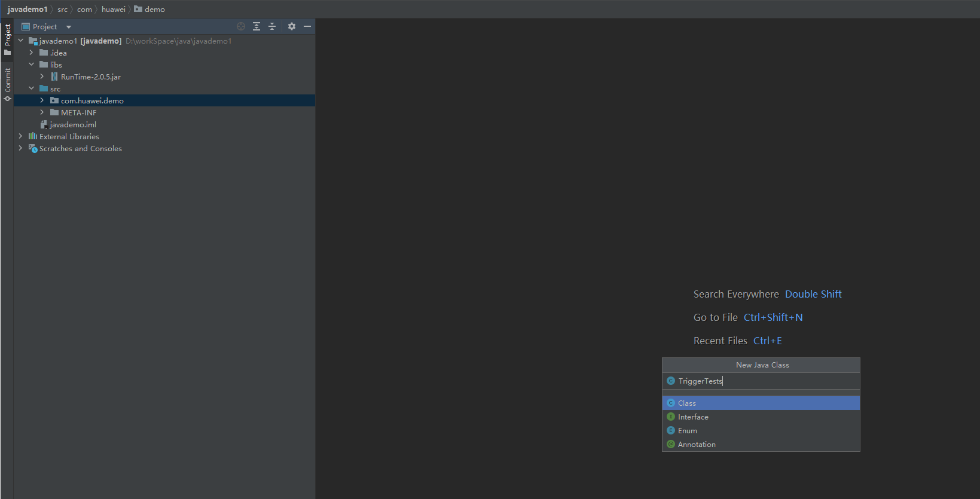
Task: Click the Collapse All icon in the Project panel
Action: [x=272, y=26]
